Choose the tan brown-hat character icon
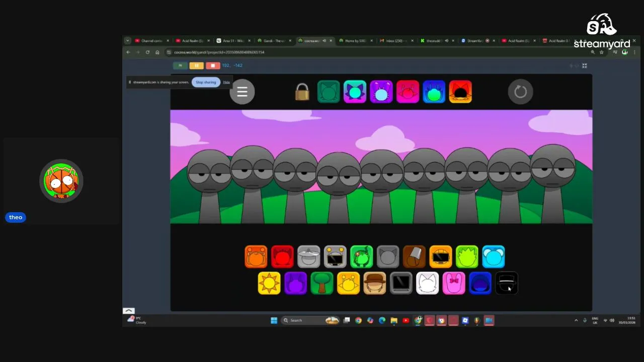This screenshot has width=644, height=362. click(x=375, y=283)
